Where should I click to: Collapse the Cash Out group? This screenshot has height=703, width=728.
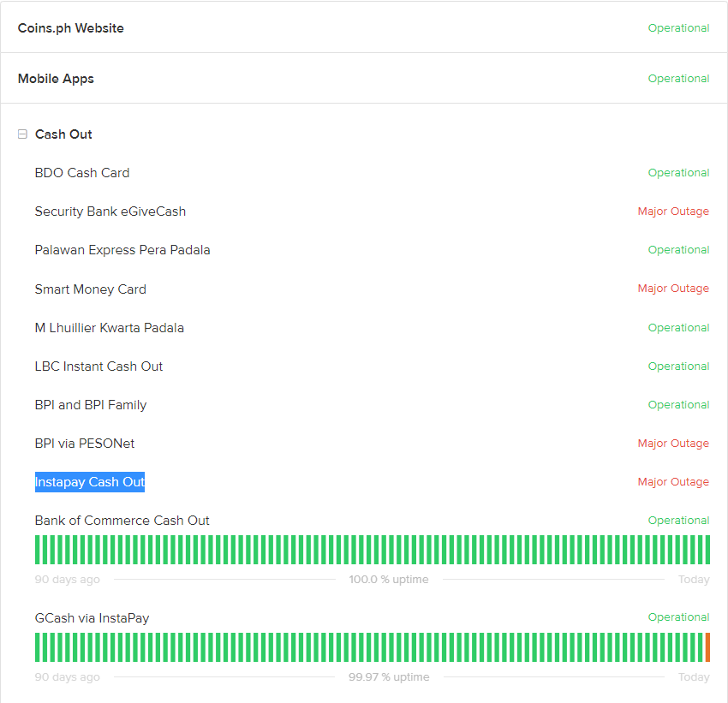coord(22,134)
